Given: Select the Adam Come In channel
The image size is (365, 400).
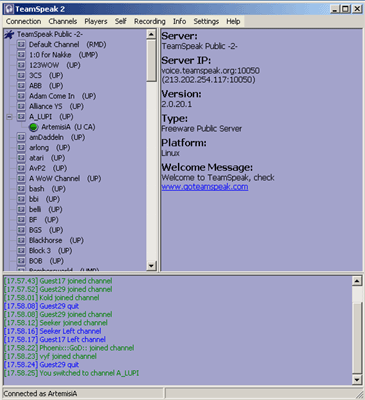Looking at the screenshot, I should (x=62, y=96).
